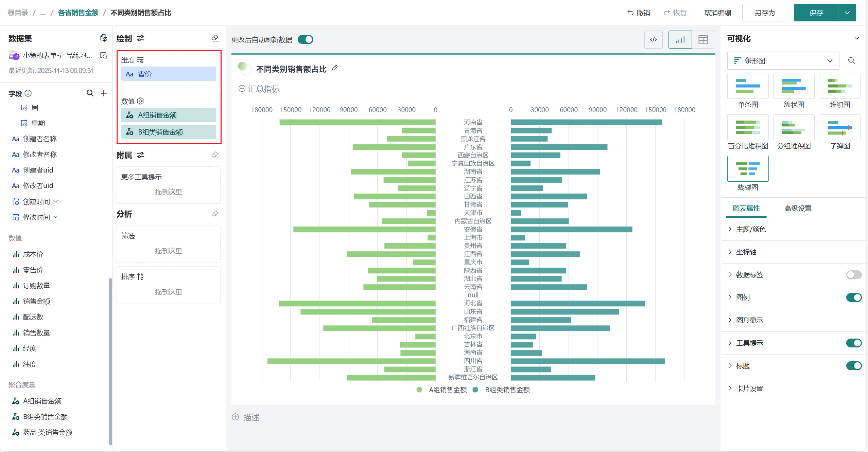This screenshot has height=452, width=868.
Task: Search chart types with magnifier icon
Action: click(x=851, y=60)
